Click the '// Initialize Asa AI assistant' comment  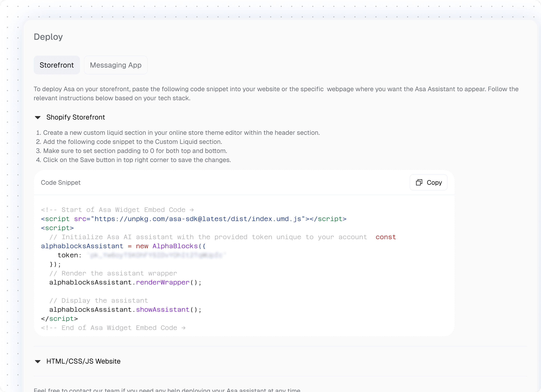(x=208, y=237)
